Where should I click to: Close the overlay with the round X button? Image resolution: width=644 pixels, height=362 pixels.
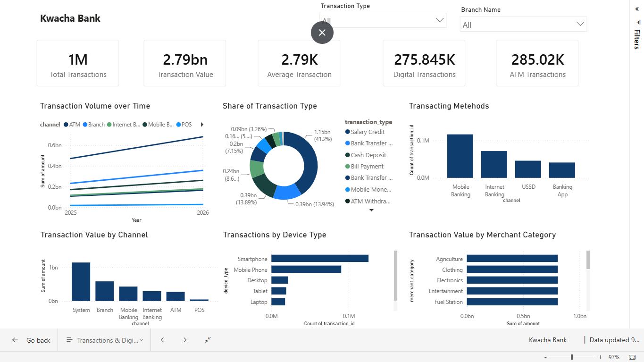pyautogui.click(x=322, y=33)
